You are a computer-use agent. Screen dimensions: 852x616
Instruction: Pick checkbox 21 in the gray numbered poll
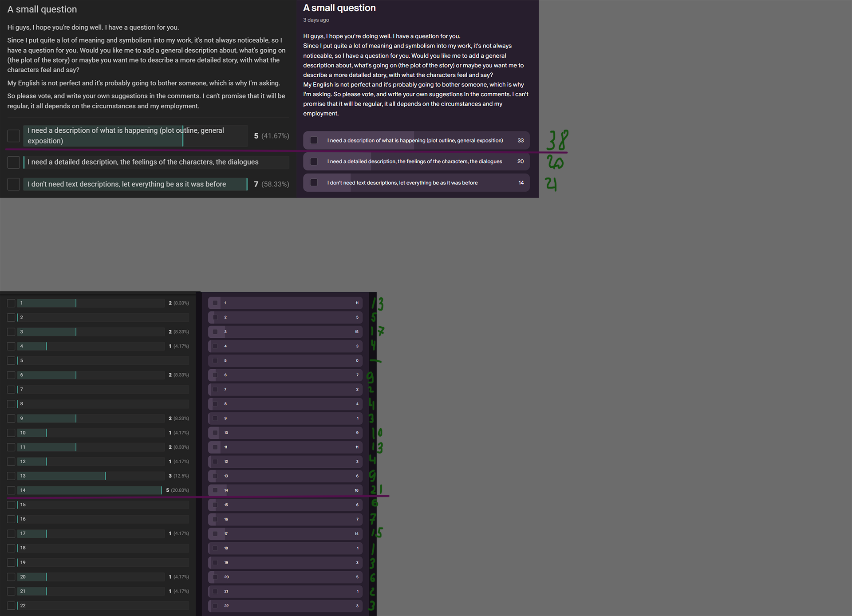tap(11, 592)
